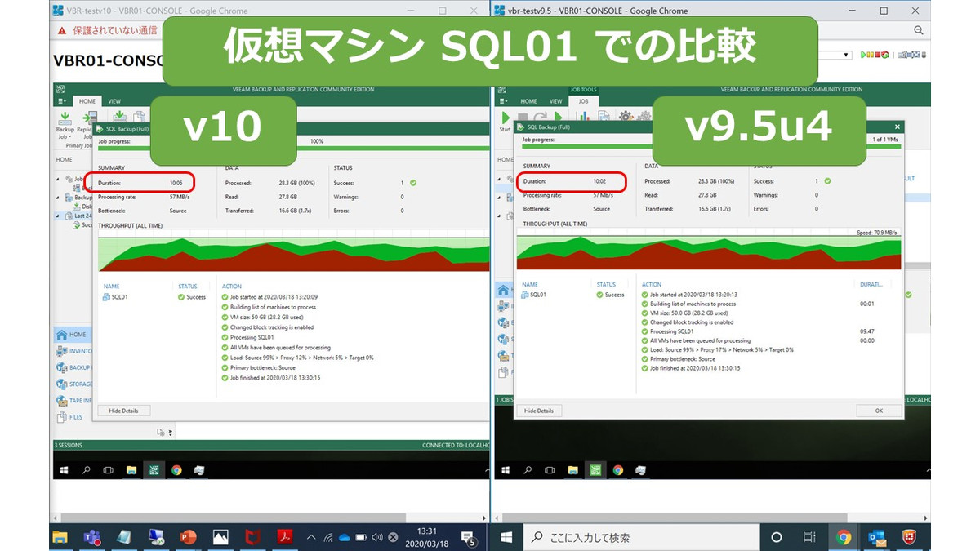Image resolution: width=980 pixels, height=551 pixels.
Task: Collapse Last 24 Hours node in VBR-testv10 tree
Action: (x=57, y=216)
